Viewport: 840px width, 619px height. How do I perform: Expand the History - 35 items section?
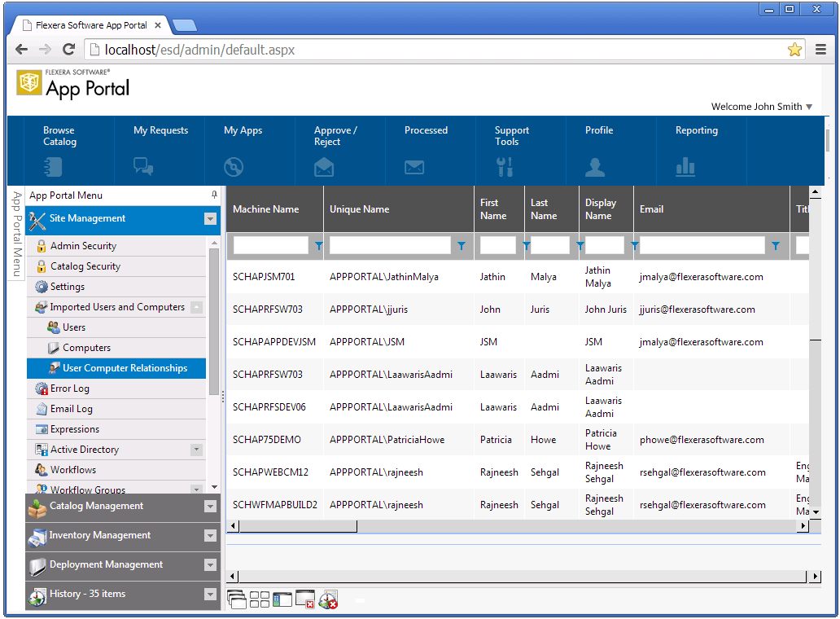[x=210, y=595]
